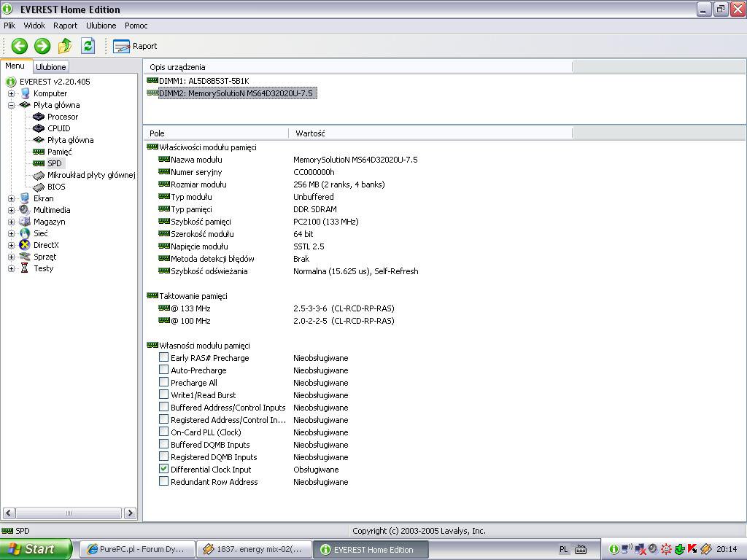Select the CPUID tree item
Screen dimensions: 747x560
pos(58,128)
